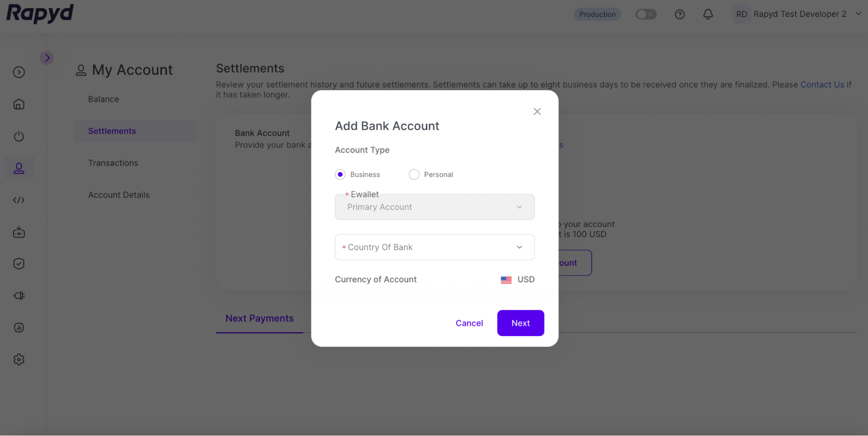Click the shield checkmark icon in the sidebar
The width and height of the screenshot is (868, 436).
pyautogui.click(x=19, y=264)
